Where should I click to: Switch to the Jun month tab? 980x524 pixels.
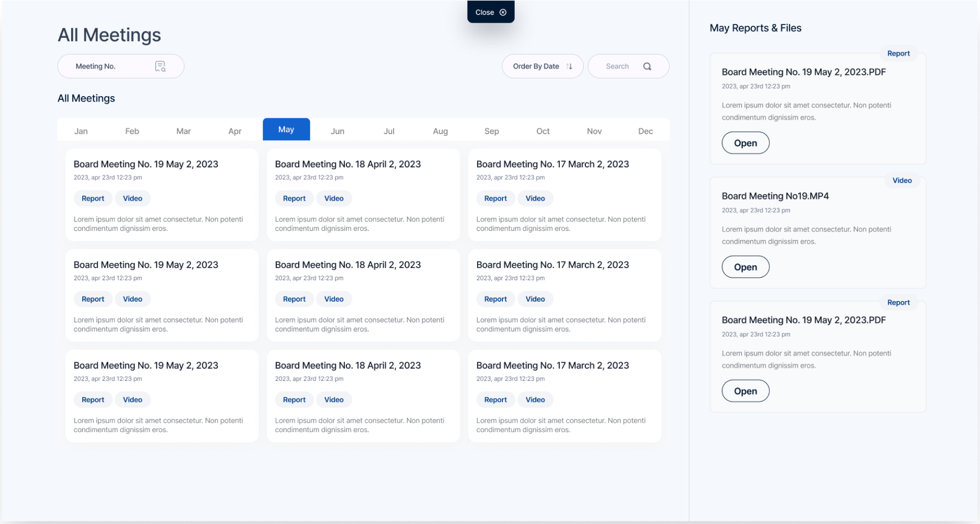[337, 131]
